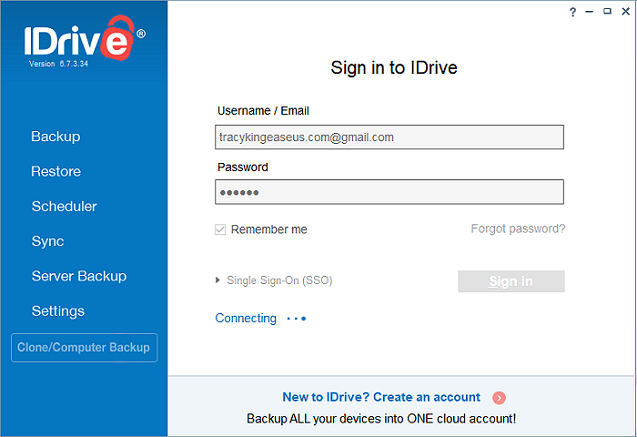Viewport: 637px width, 437px height.
Task: Click the help question mark icon
Action: point(572,12)
